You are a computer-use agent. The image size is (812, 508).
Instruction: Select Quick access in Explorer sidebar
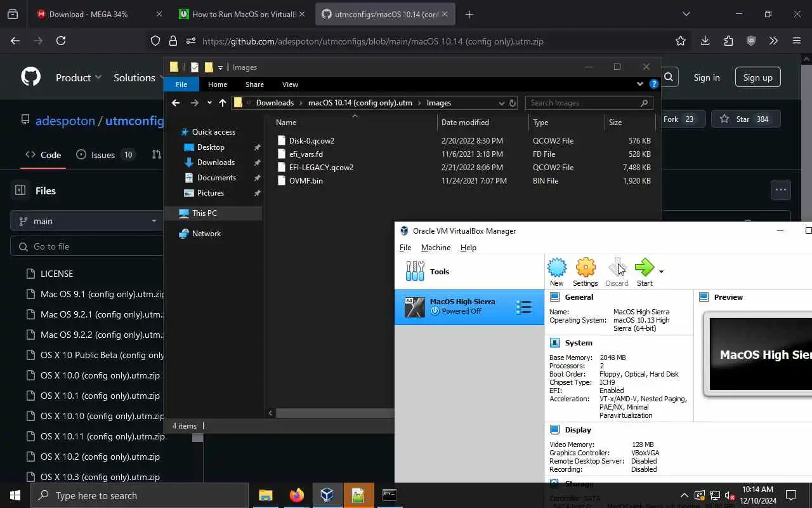(x=214, y=132)
